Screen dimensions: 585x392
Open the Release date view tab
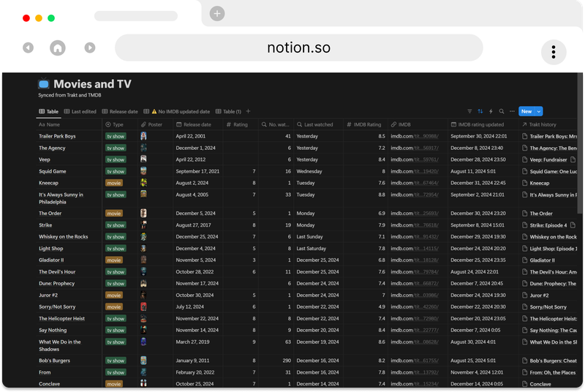click(x=120, y=111)
